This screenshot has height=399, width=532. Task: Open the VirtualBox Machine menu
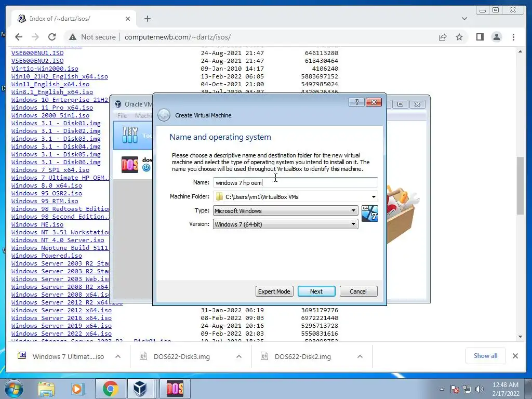(143, 116)
